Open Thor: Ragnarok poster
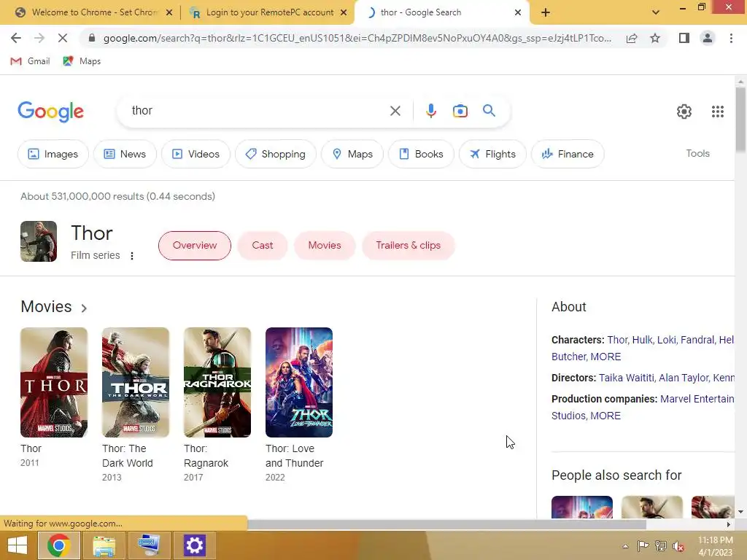Image resolution: width=747 pixels, height=560 pixels. tap(217, 382)
